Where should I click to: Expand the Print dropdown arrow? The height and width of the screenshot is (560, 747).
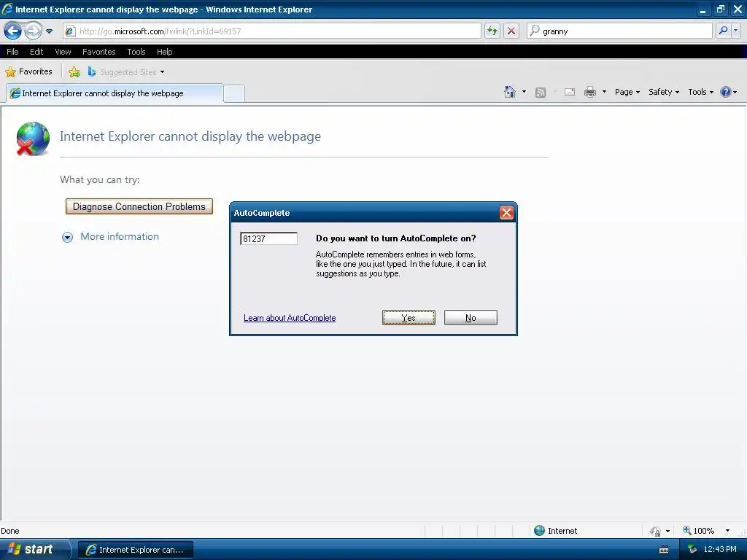(604, 92)
